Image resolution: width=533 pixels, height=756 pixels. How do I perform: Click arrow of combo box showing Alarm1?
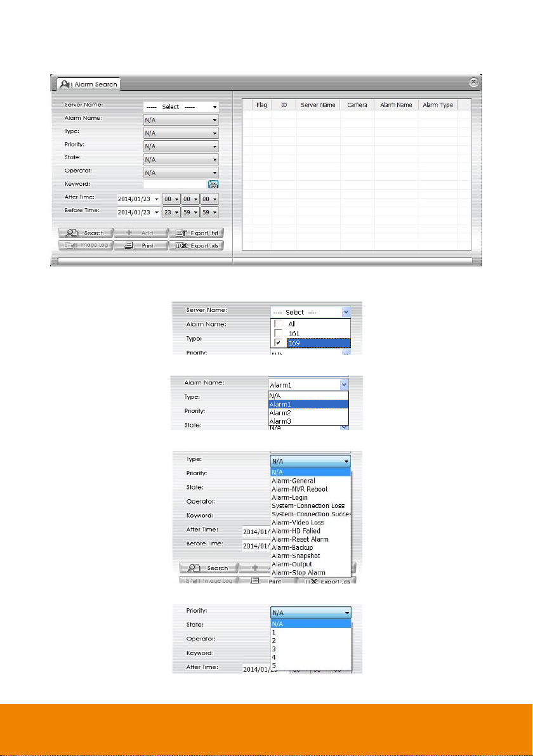click(344, 385)
